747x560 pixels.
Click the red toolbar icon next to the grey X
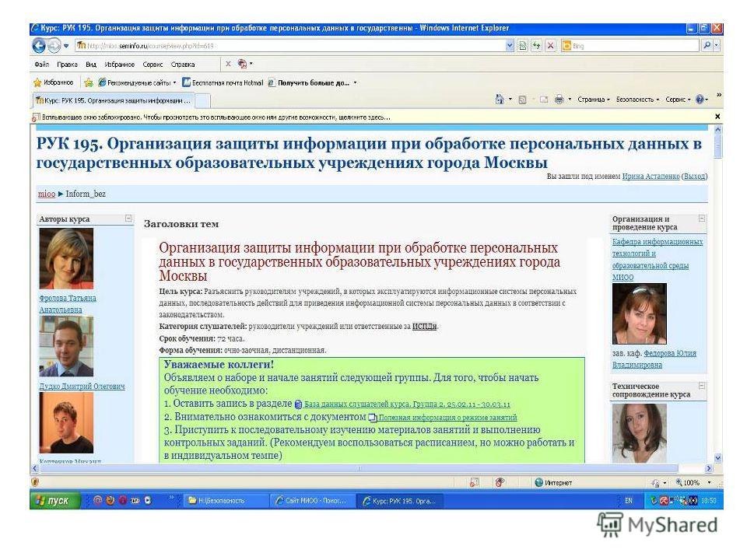coord(242,64)
